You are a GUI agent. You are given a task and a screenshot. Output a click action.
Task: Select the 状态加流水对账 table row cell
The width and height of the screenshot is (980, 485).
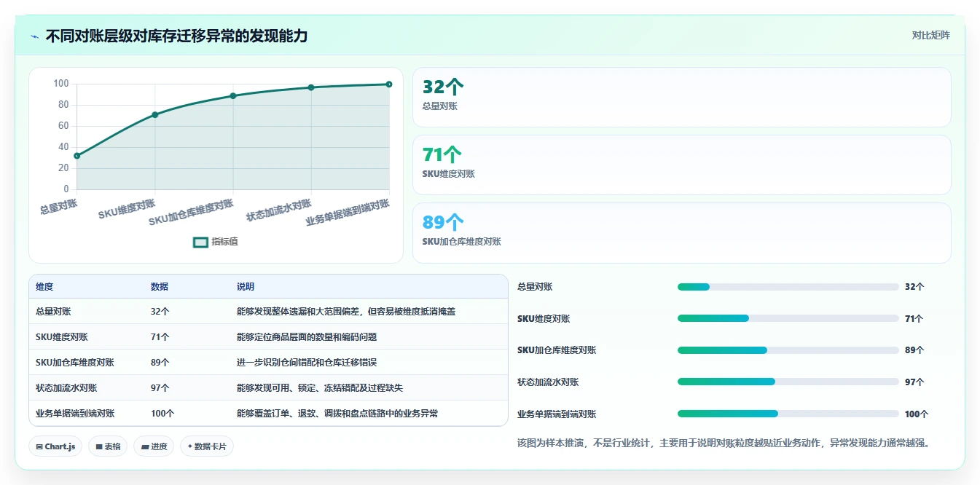click(x=66, y=387)
